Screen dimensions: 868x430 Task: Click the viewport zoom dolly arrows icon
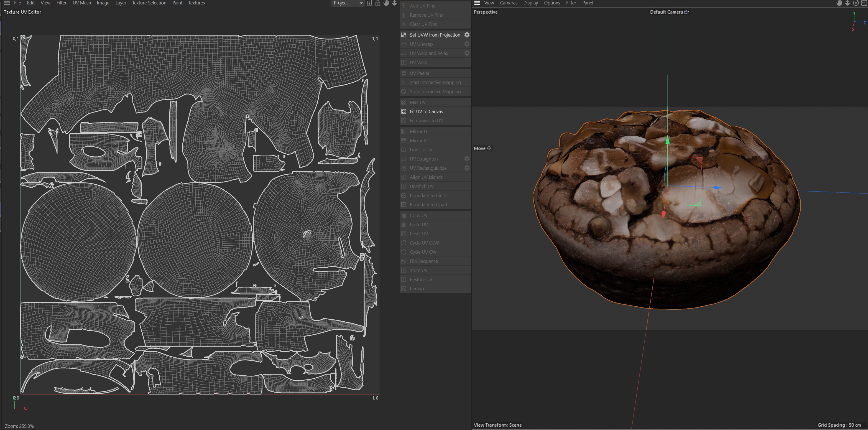click(847, 3)
